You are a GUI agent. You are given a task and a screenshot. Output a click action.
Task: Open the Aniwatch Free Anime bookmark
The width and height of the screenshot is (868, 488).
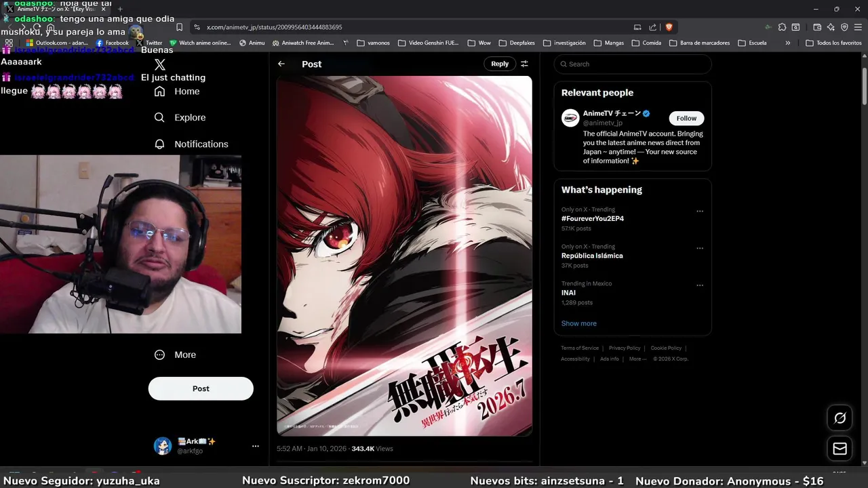(x=304, y=43)
